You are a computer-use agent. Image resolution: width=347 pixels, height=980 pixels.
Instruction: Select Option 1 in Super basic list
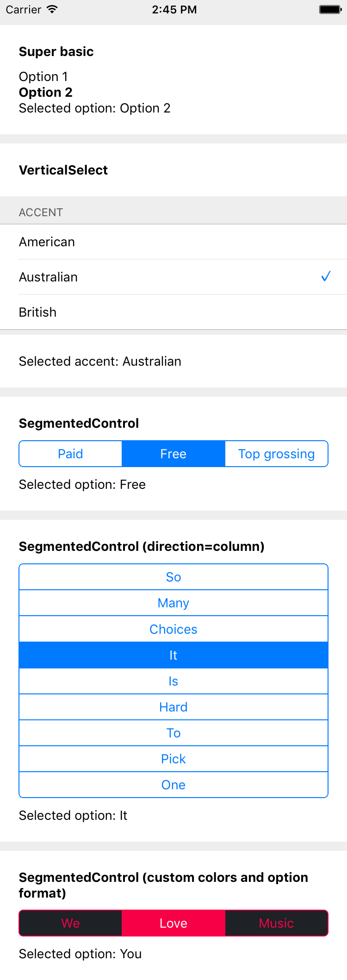43,76
